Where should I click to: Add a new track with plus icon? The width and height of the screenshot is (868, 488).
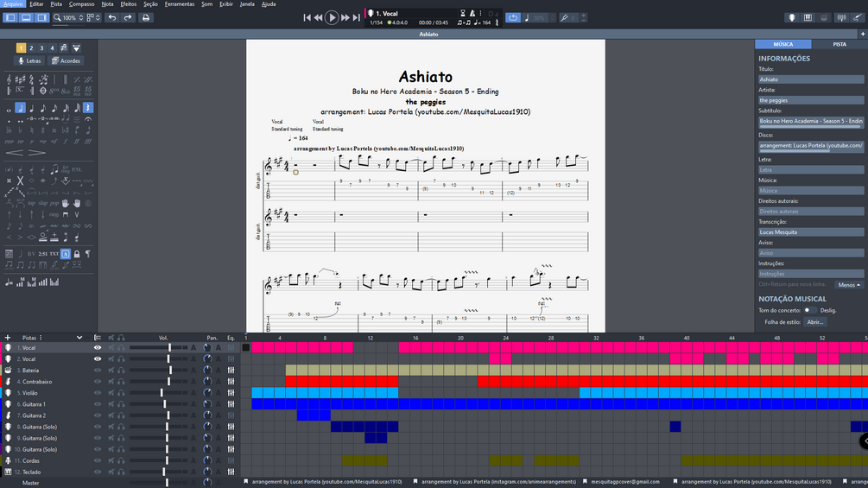(x=8, y=338)
